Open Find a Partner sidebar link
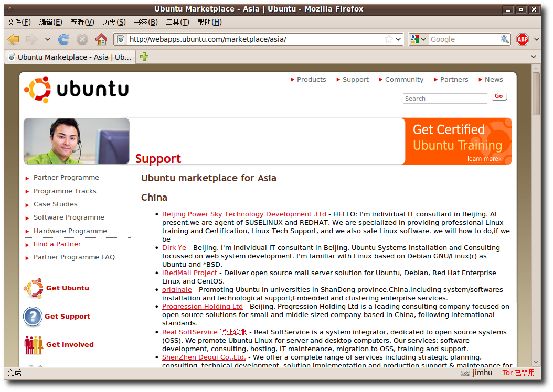The width and height of the screenshot is (553, 392). [57, 244]
